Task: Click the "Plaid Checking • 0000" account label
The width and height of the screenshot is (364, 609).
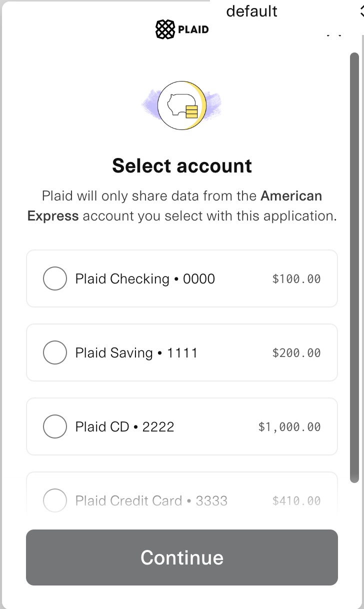Action: pyautogui.click(x=145, y=278)
